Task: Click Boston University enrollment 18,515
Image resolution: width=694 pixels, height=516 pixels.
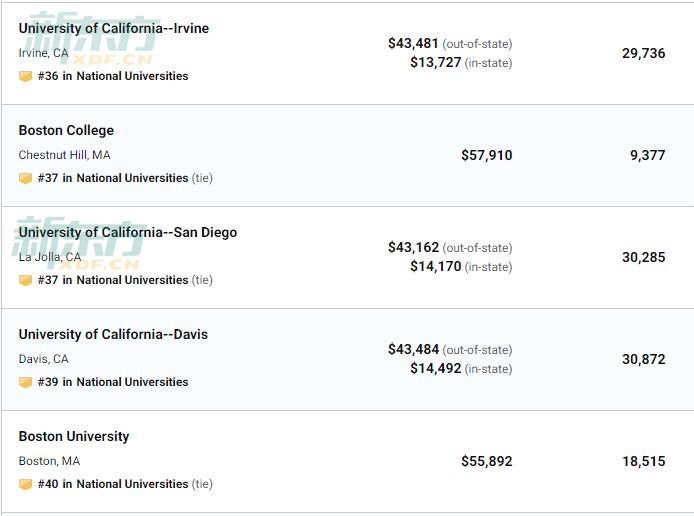Action: point(644,462)
